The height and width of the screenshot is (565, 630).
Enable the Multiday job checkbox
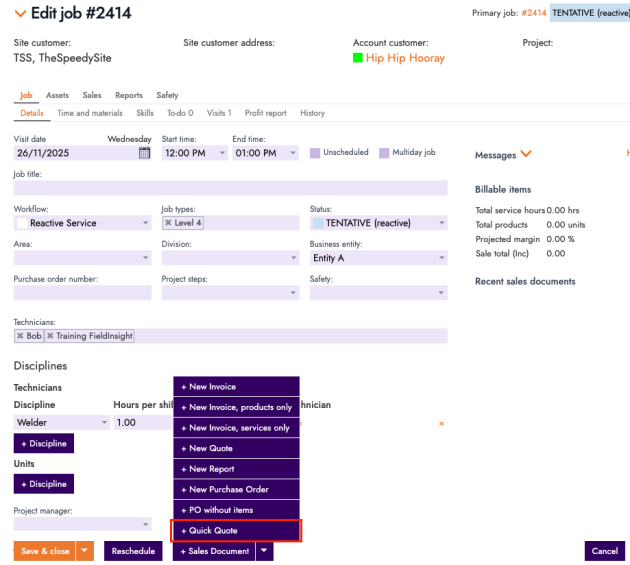pyautogui.click(x=384, y=153)
